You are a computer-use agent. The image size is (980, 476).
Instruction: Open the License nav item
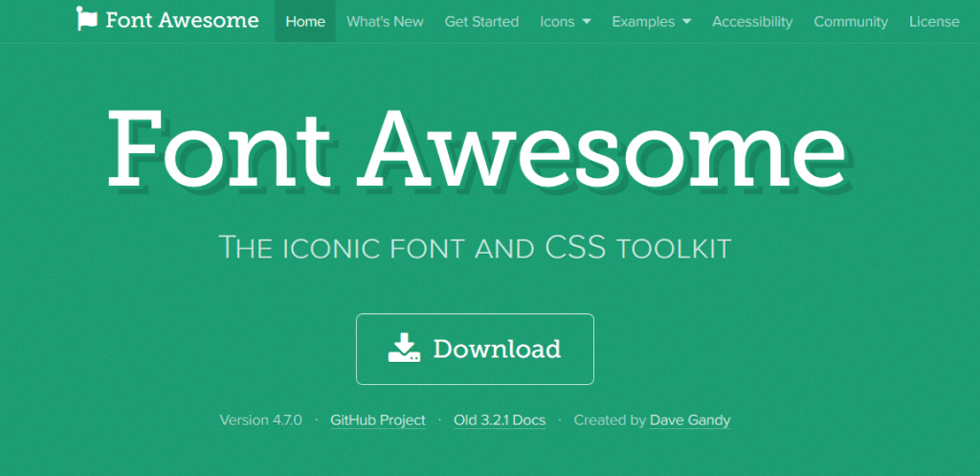934,21
